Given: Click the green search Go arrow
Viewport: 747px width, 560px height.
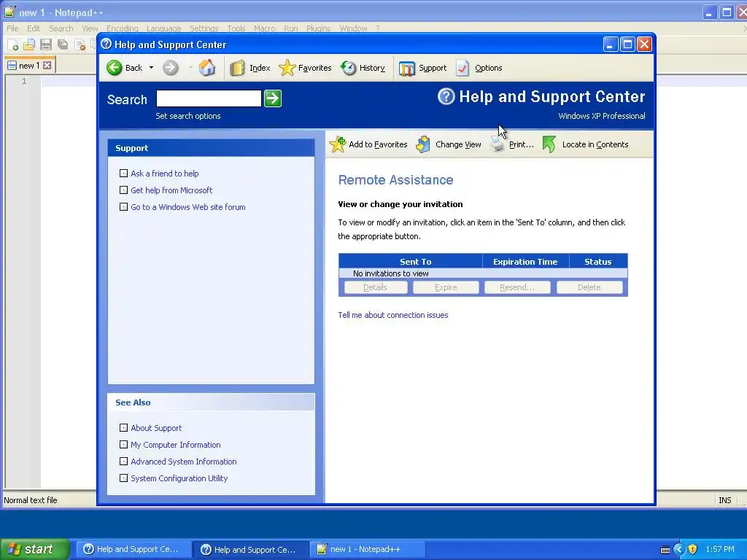Looking at the screenshot, I should tap(273, 98).
